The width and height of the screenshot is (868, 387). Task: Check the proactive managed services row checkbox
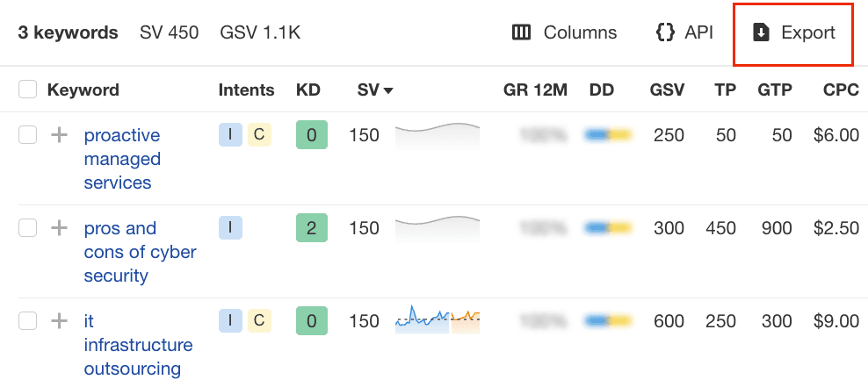coord(28,135)
